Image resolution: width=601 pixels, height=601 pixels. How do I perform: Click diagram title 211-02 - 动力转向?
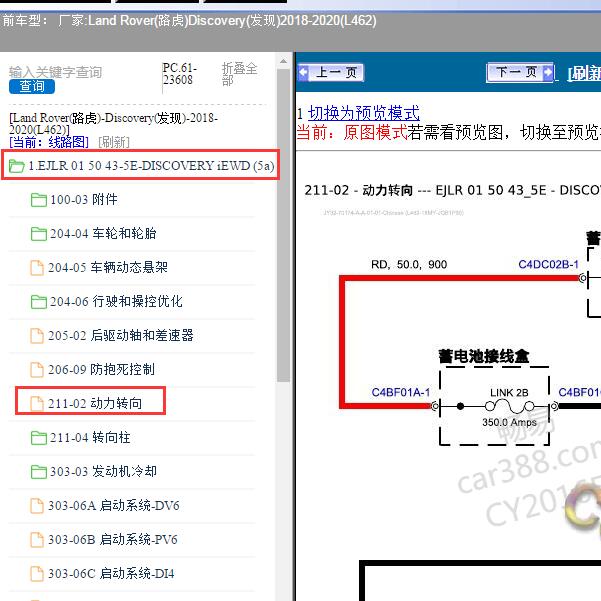tap(359, 190)
